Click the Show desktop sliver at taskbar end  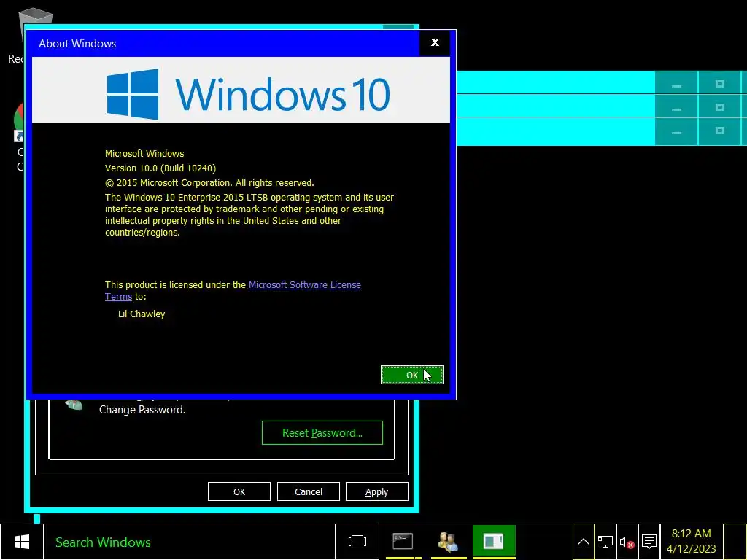tap(735, 542)
